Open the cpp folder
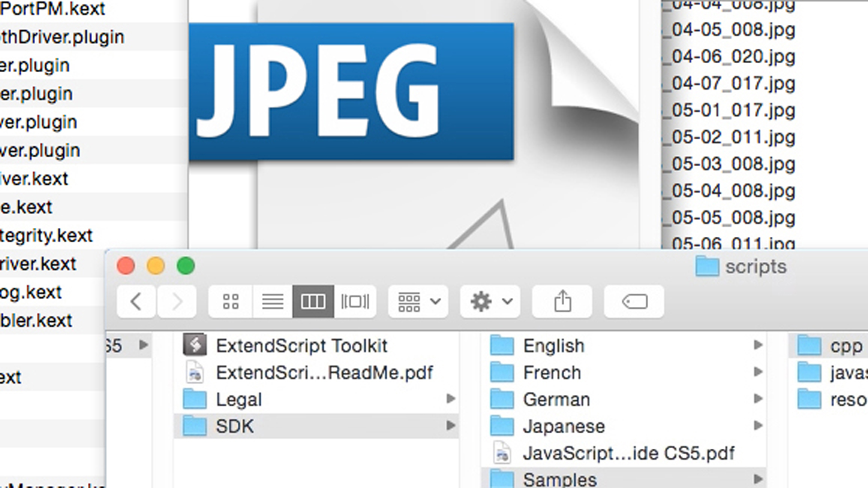 (845, 346)
